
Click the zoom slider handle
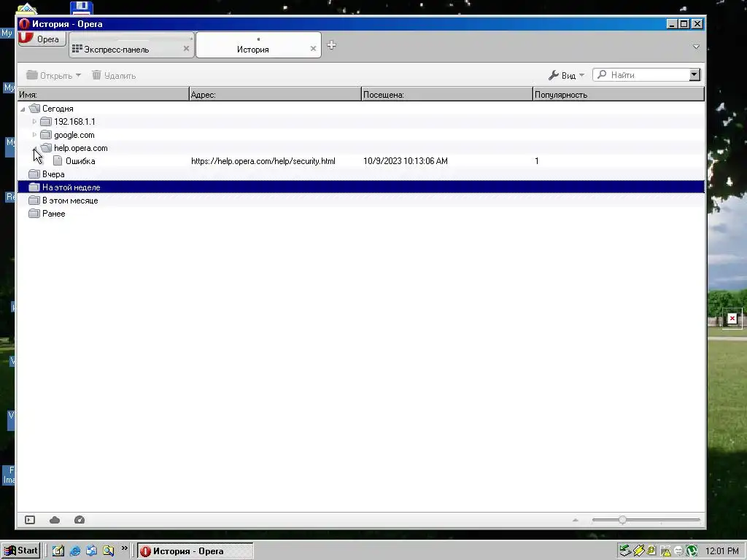coord(622,520)
